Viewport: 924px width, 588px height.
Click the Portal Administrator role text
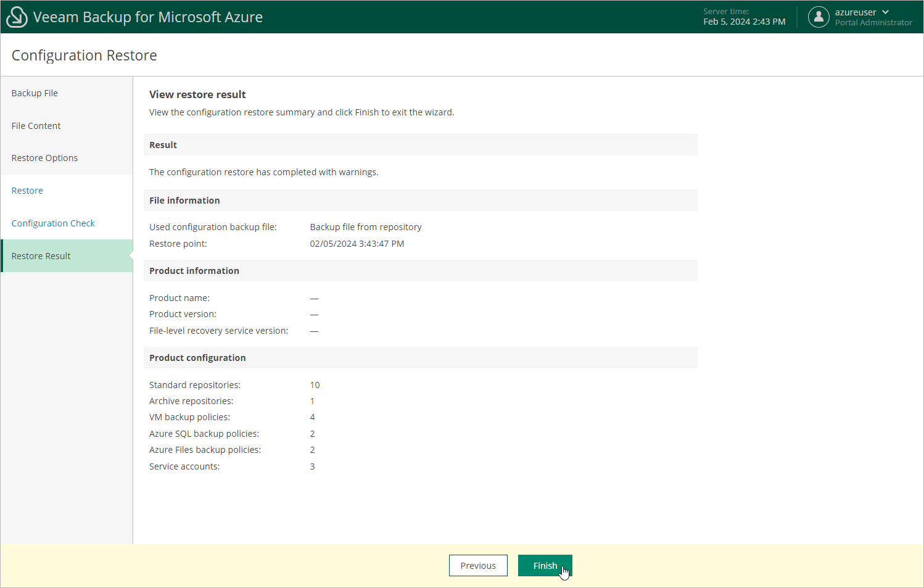(873, 23)
